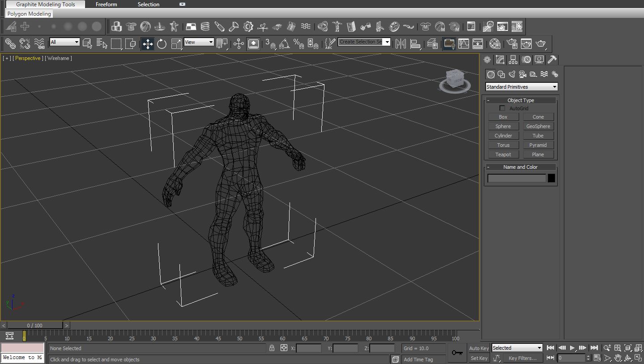
Task: Expand the ribbon minimize dropdown arrow
Action: (182, 4)
